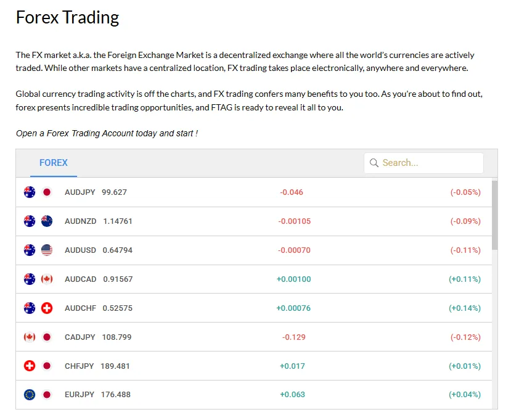Switch to the FOREX tab
Screen dimensions: 511x420
tap(54, 163)
